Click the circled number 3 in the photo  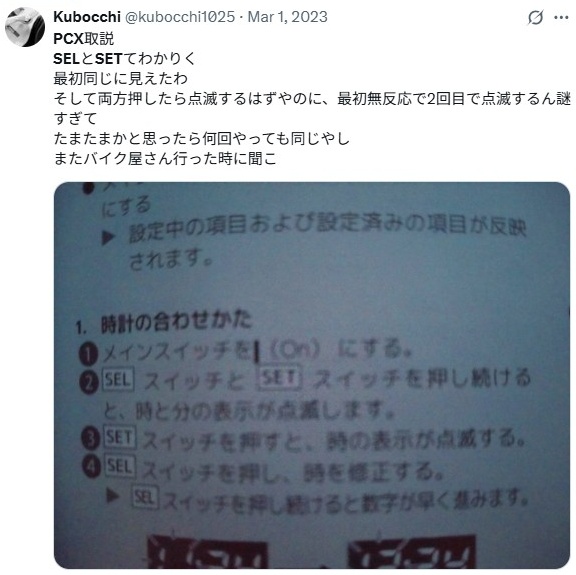(91, 439)
